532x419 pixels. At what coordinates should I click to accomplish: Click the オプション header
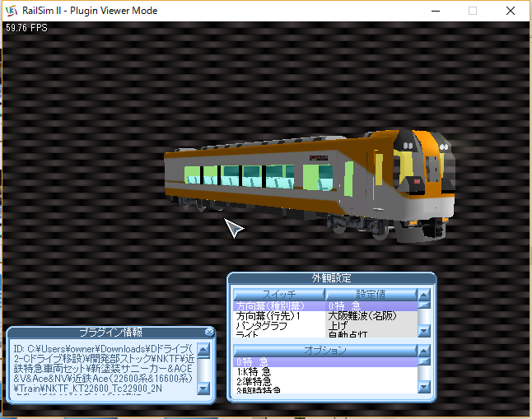[x=325, y=351]
